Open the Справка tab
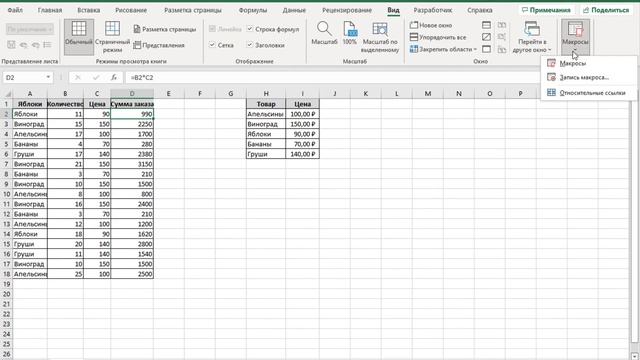 [x=480, y=10]
